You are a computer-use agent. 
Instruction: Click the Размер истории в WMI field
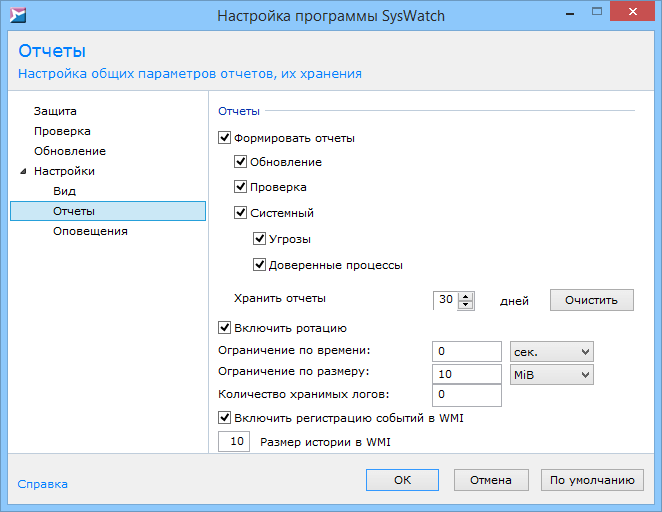coord(234,442)
